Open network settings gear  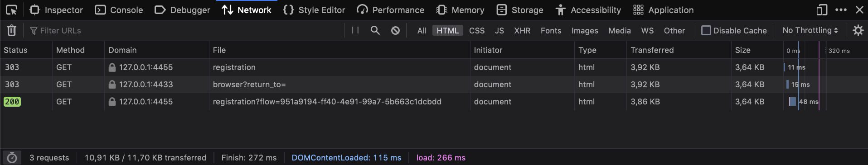tap(858, 30)
